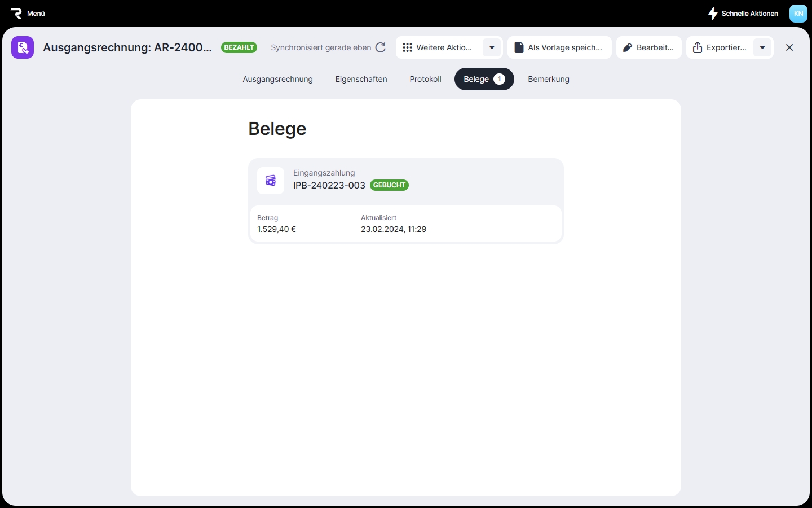
Task: Click the purple invoice document icon
Action: click(23, 47)
